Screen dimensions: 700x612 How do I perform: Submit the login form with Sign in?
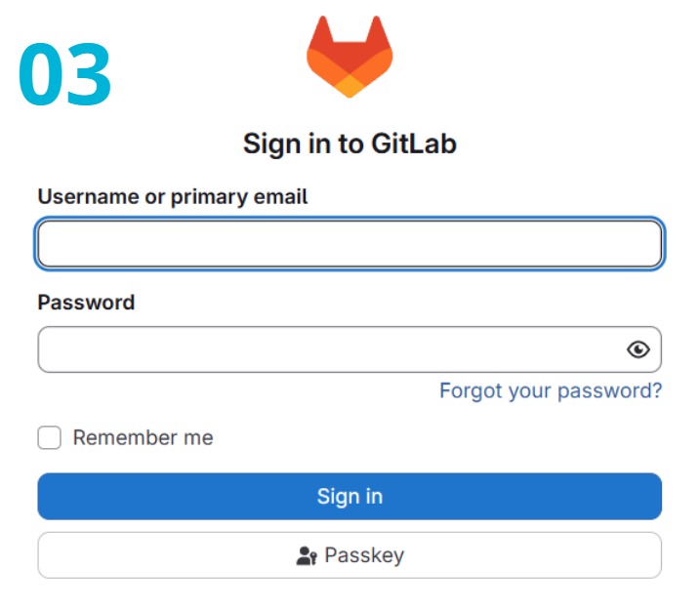click(350, 496)
